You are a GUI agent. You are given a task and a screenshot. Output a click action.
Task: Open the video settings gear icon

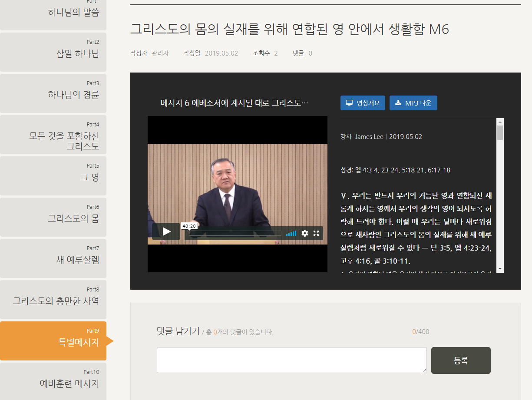pyautogui.click(x=305, y=233)
